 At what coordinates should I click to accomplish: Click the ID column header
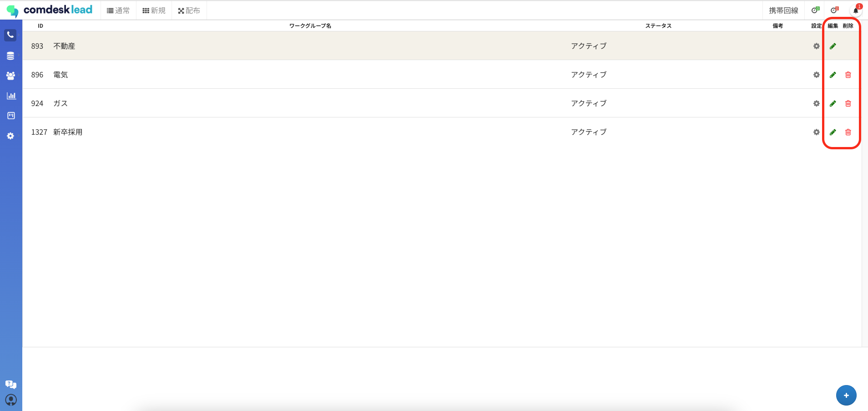point(40,26)
